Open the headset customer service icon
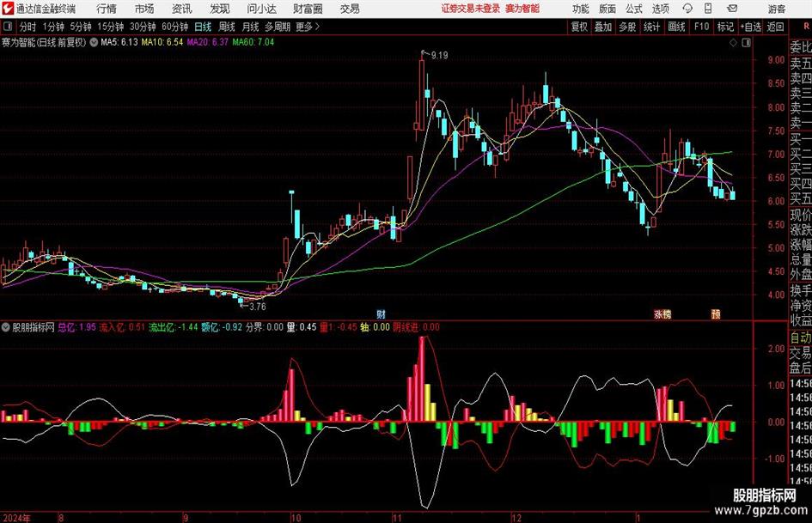The height and width of the screenshot is (523, 812). [687, 9]
